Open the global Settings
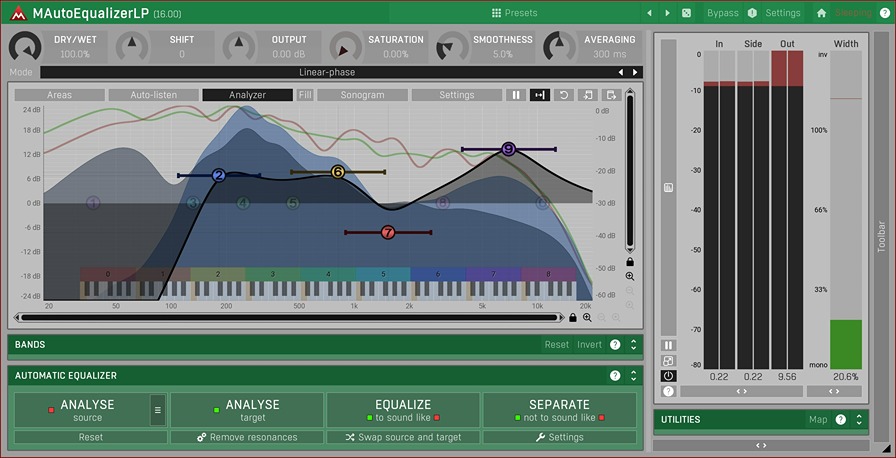Screen dimensions: 896x458 click(782, 13)
